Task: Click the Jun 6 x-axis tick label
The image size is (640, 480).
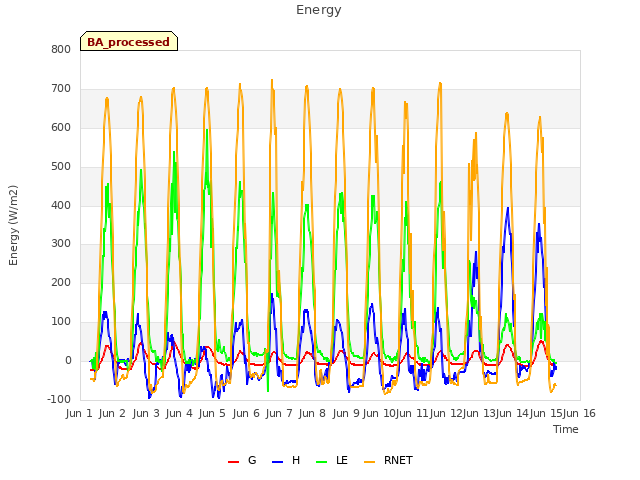Action: [x=246, y=413]
